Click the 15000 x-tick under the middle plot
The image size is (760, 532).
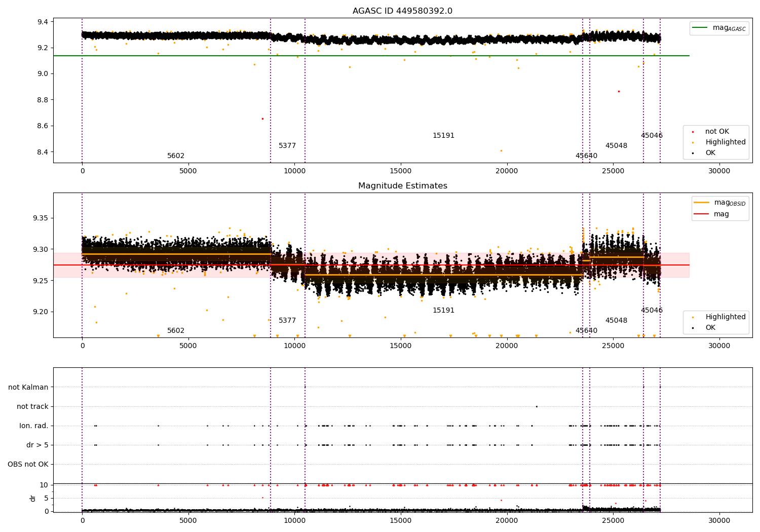click(401, 346)
